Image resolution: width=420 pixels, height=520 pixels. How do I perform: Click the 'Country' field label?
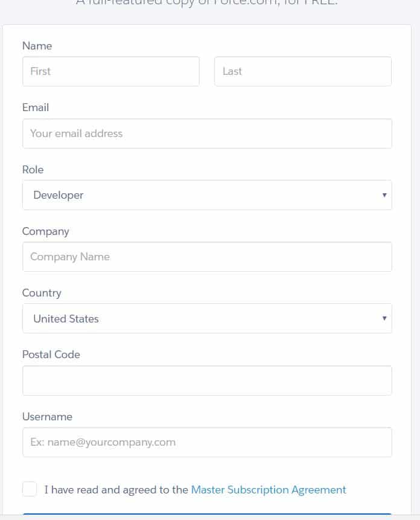pyautogui.click(x=42, y=293)
